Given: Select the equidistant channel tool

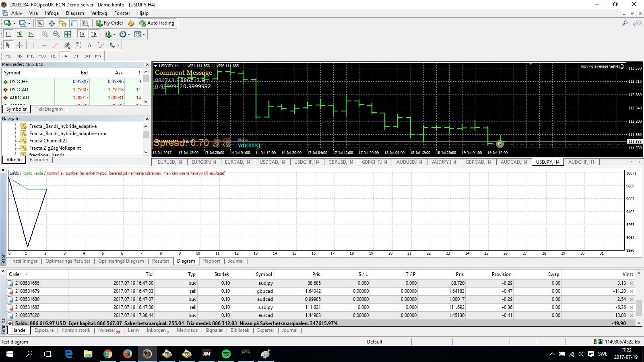Looking at the screenshot, I should [x=67, y=45].
